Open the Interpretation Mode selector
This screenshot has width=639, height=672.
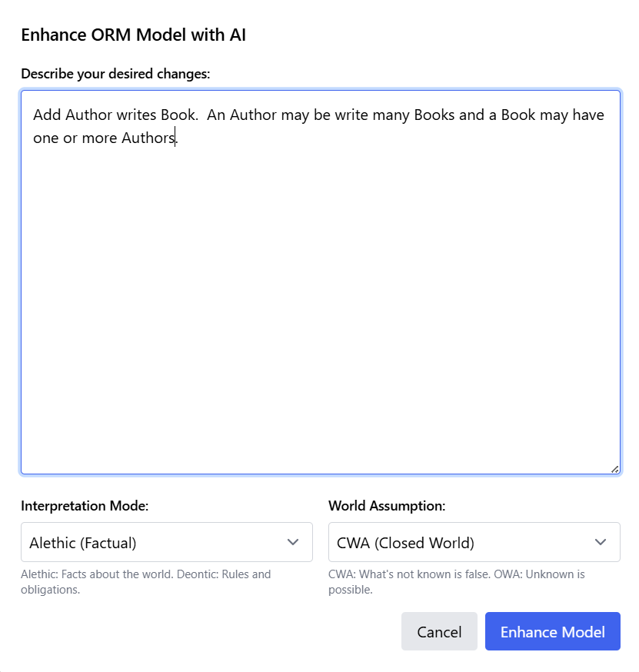pyautogui.click(x=167, y=542)
